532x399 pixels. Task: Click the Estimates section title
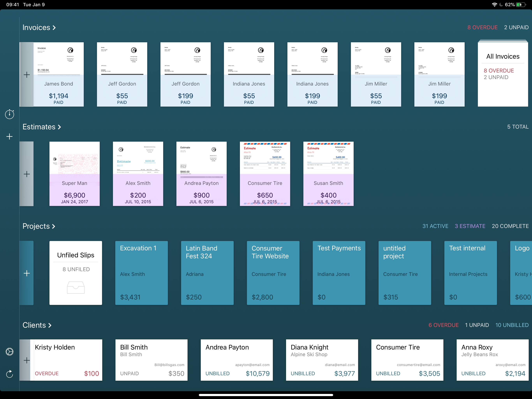tap(39, 127)
